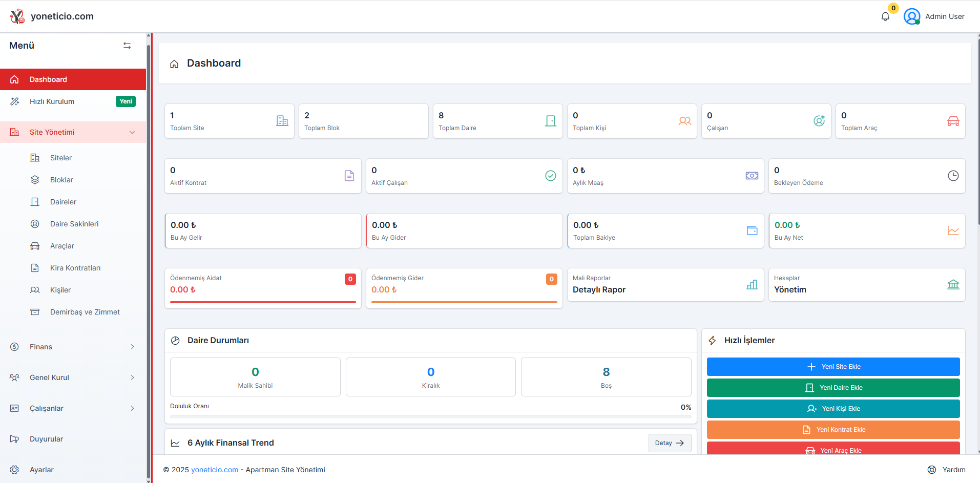The image size is (980, 483).
Task: Open the yoneticio.com footer link
Action: 215,470
